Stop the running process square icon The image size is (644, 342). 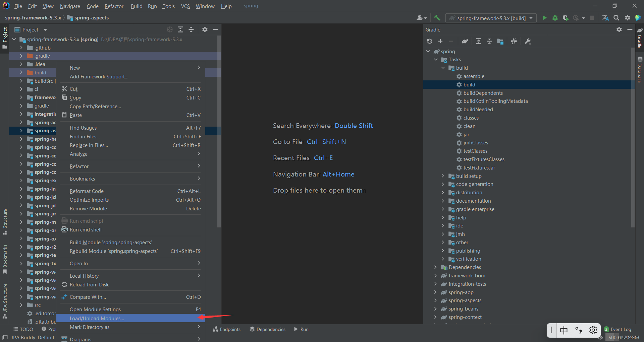pyautogui.click(x=592, y=18)
